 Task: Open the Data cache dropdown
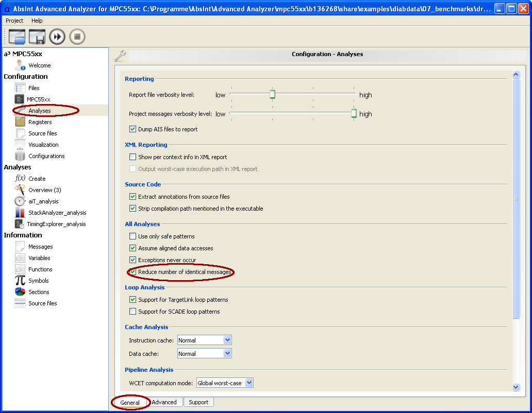(x=205, y=353)
